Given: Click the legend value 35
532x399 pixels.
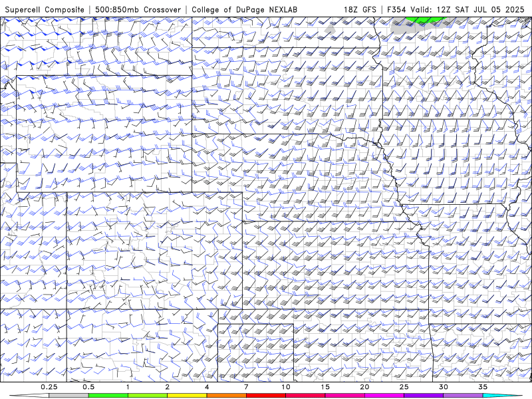Looking at the screenshot, I should tap(483, 387).
